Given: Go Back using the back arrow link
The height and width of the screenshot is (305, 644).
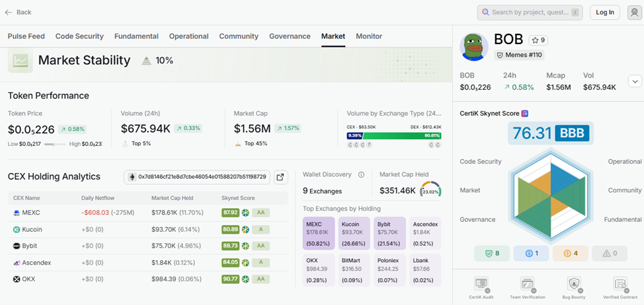Looking at the screenshot, I should tap(18, 12).
